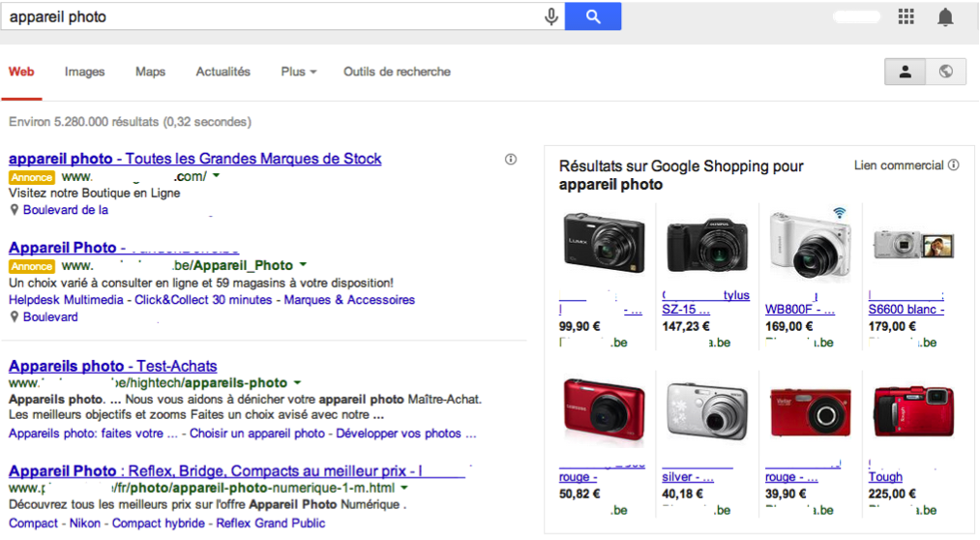The height and width of the screenshot is (540, 980).
Task: Click map pin icon beside second ad's Boulevard
Action: coord(15,316)
